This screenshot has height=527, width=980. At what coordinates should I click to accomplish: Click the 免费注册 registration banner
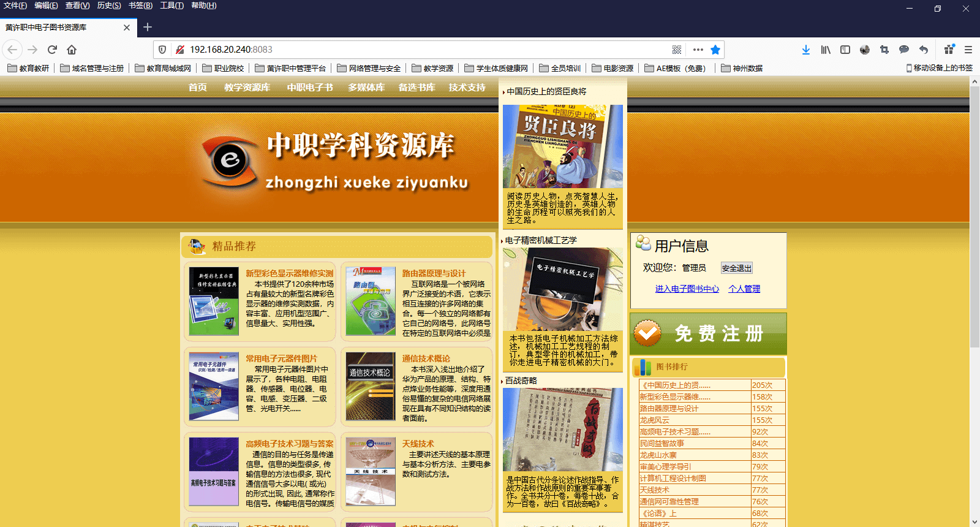click(x=708, y=334)
